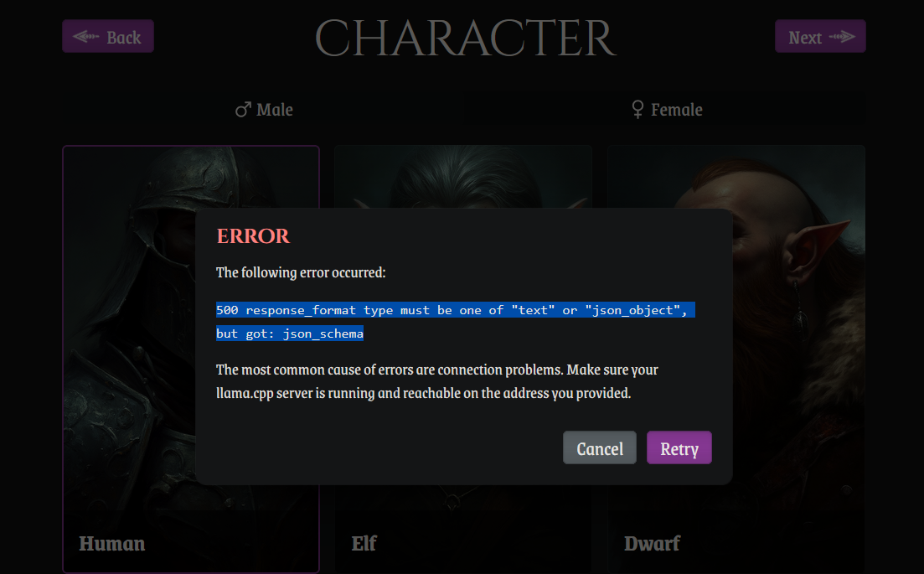Click the Elf race label
Image resolution: width=924 pixels, height=574 pixels.
[x=364, y=543]
